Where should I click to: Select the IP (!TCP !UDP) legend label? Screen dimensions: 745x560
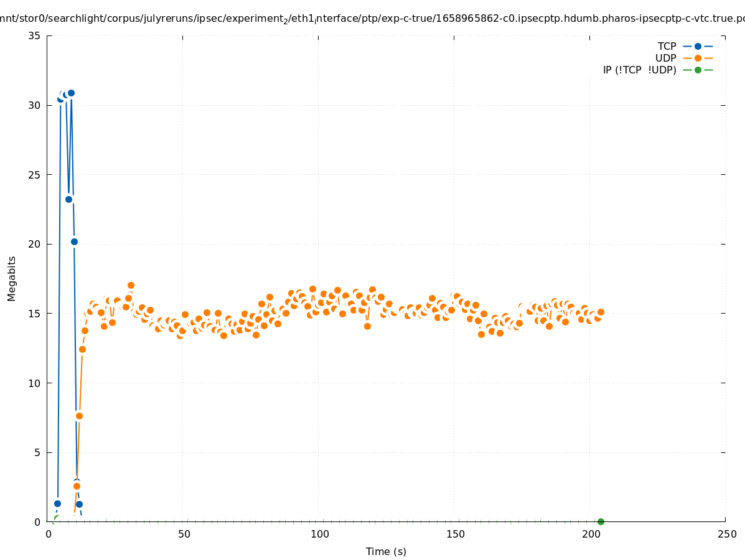click(639, 70)
